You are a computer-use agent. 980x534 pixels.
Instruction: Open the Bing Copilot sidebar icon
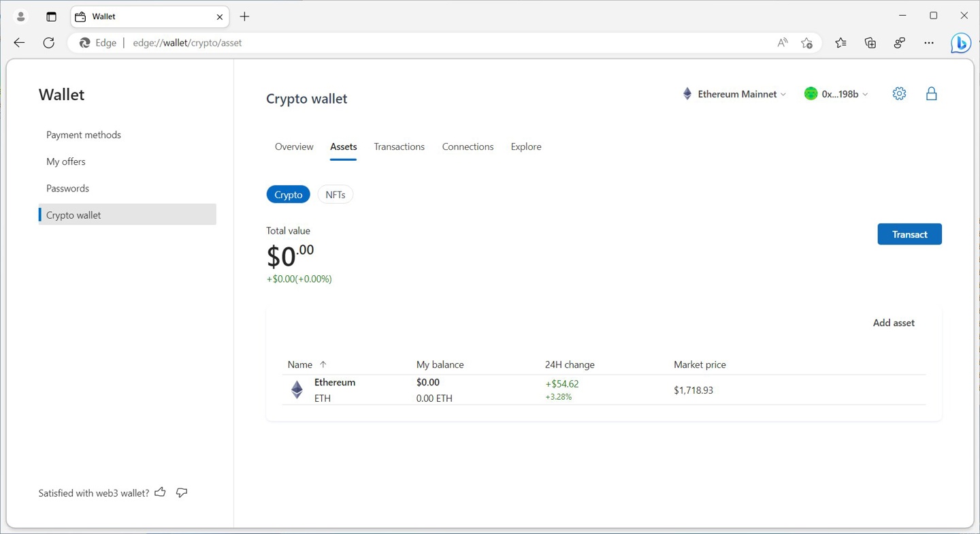point(960,43)
